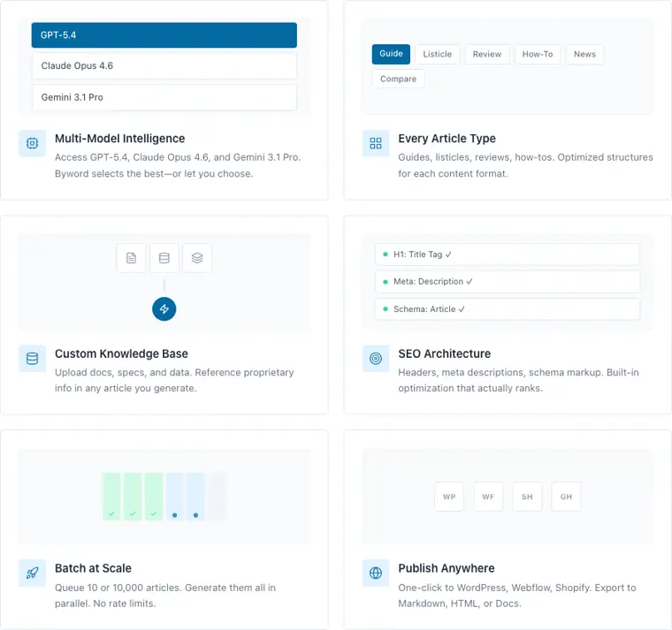Click the GH tile
This screenshot has width=672, height=630.
pyautogui.click(x=566, y=497)
